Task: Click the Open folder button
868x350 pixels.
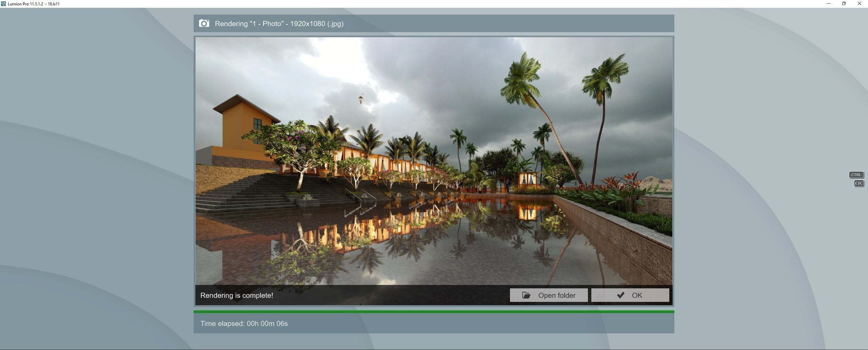Action: [549, 295]
